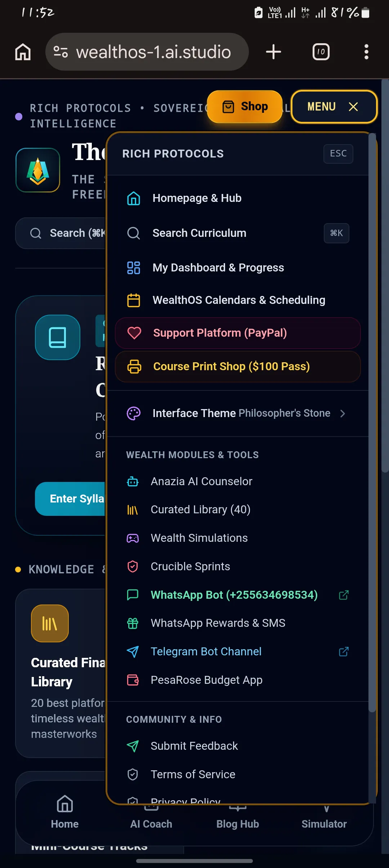Click the ⌘K shortcut badge in the menu

click(x=336, y=233)
